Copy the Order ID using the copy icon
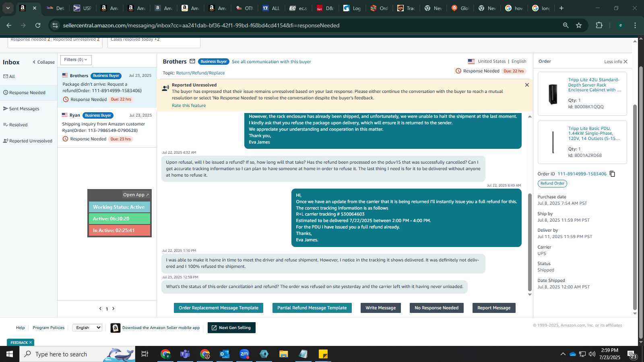Viewport: 644px width, 362px height. click(x=612, y=174)
